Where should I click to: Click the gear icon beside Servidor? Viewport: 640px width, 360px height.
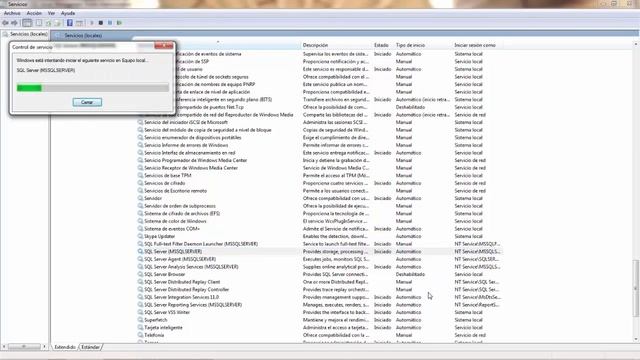click(140, 198)
